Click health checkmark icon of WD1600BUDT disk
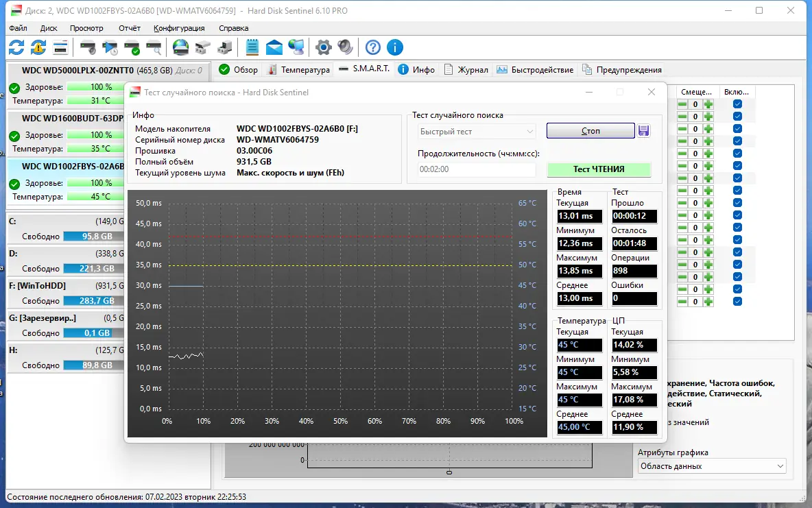The height and width of the screenshot is (508, 812). click(14, 136)
